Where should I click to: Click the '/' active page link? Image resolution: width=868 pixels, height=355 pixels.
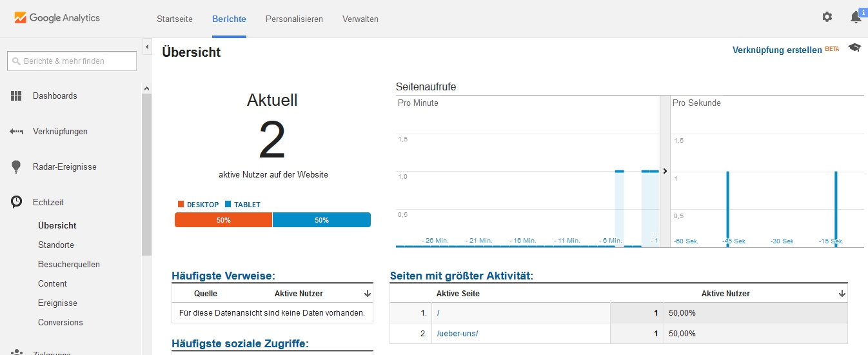click(438, 313)
